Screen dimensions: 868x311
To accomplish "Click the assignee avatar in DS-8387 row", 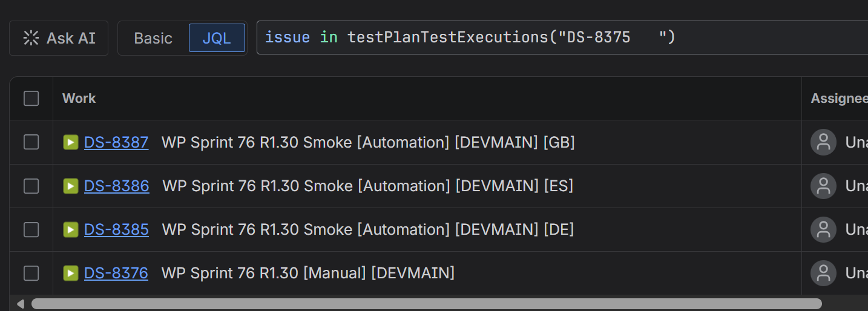I will 823,142.
